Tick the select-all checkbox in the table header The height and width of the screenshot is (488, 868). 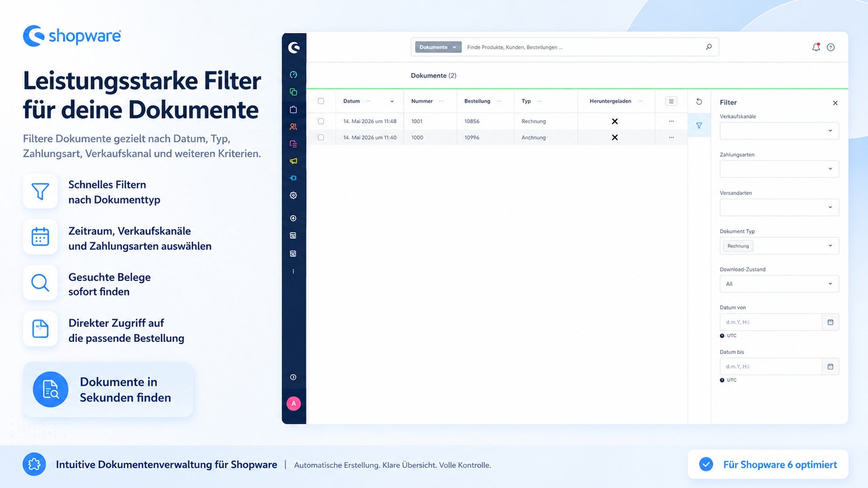[x=321, y=101]
